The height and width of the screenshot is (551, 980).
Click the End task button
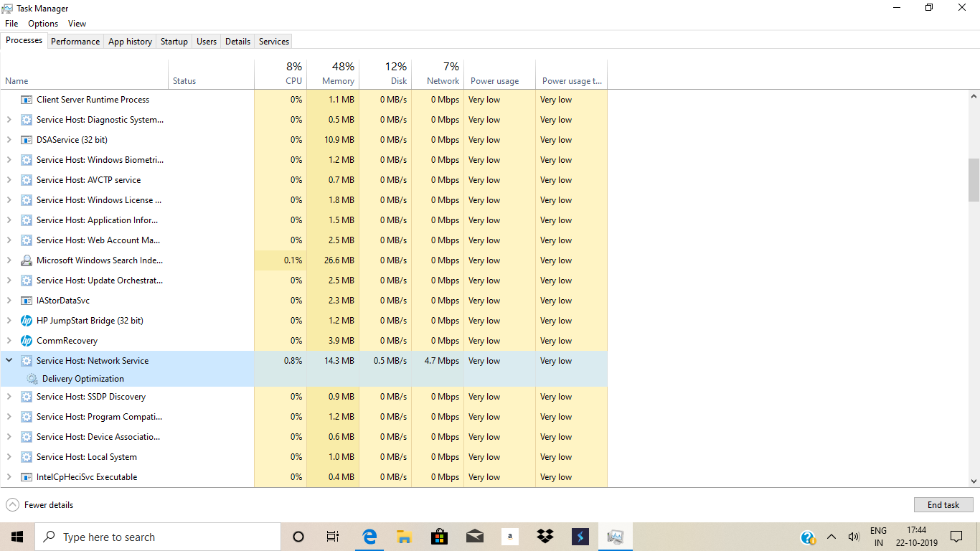[x=943, y=505]
